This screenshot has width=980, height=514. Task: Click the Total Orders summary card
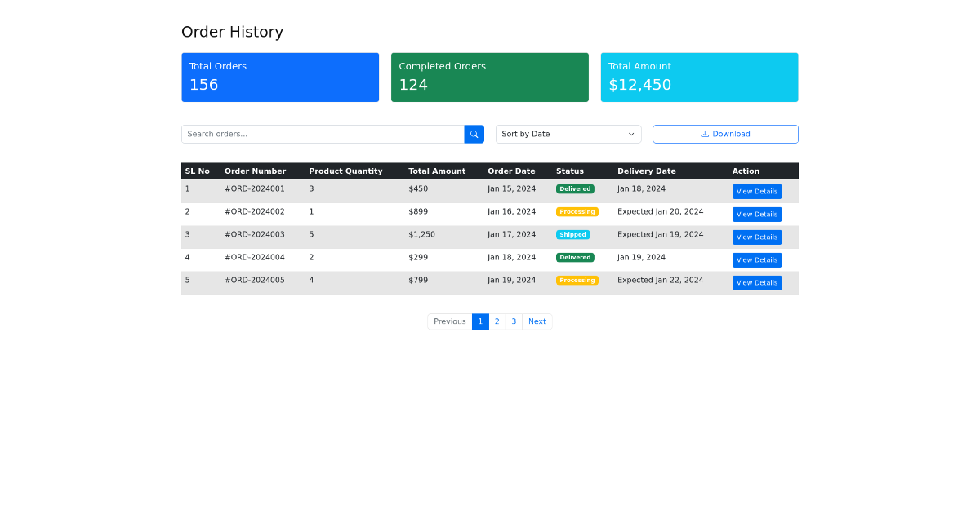(x=280, y=78)
